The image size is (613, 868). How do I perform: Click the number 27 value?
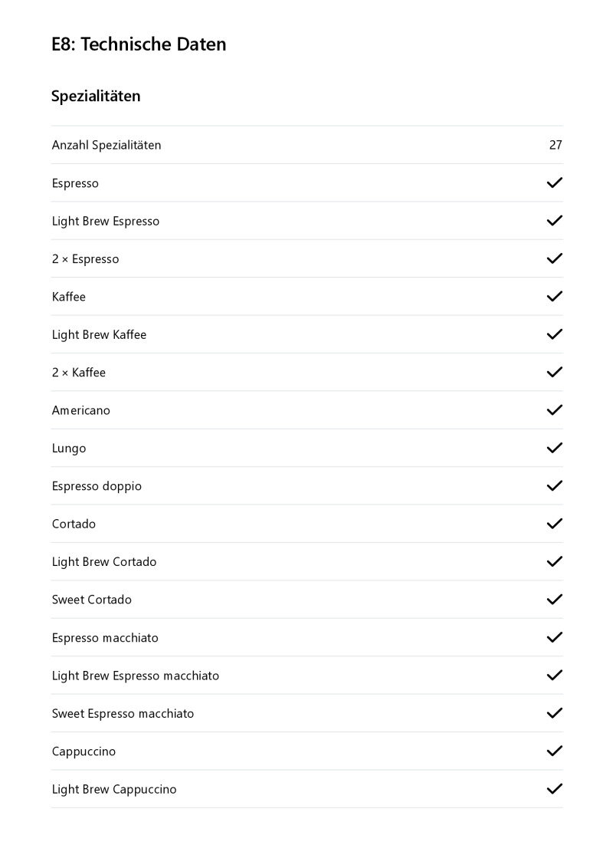[x=556, y=145]
